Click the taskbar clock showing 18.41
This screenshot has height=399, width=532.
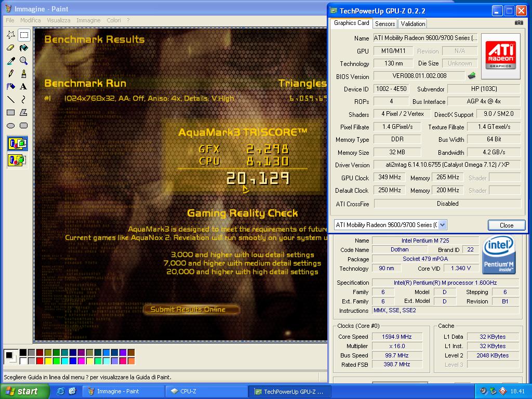pos(517,391)
